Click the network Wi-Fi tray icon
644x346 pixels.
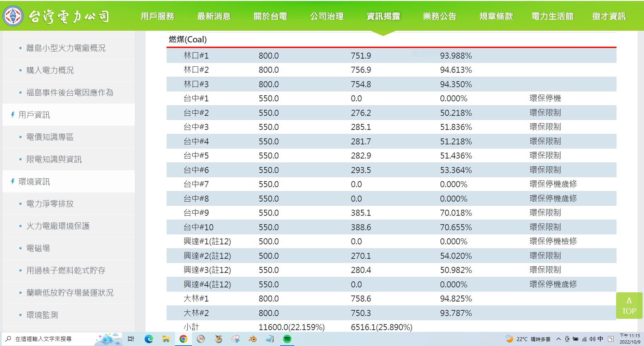[584, 339]
